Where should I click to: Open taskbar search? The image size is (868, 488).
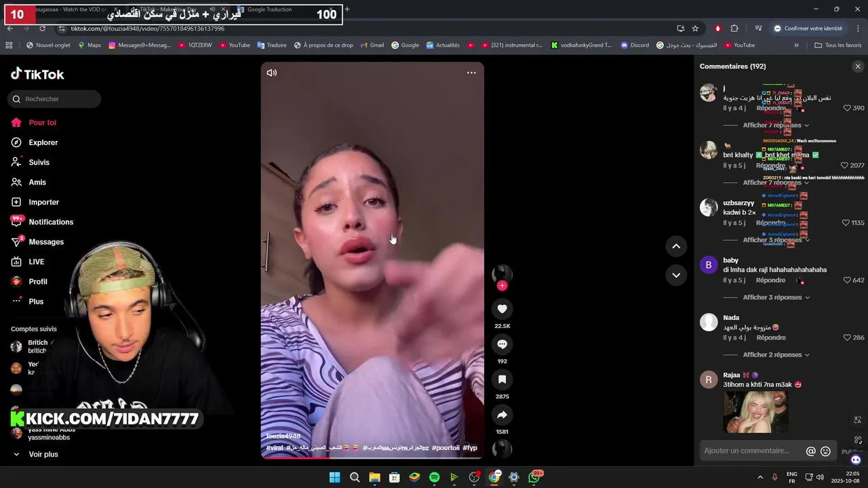click(x=355, y=477)
